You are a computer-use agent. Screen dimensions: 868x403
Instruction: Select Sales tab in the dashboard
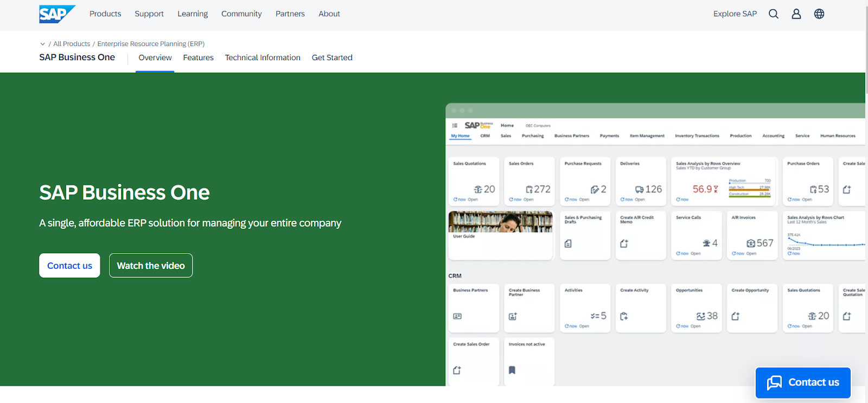[506, 136]
